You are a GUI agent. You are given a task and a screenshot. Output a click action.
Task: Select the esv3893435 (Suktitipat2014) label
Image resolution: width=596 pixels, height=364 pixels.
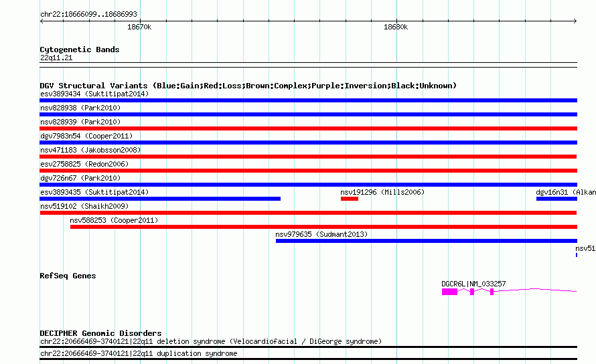coord(94,192)
